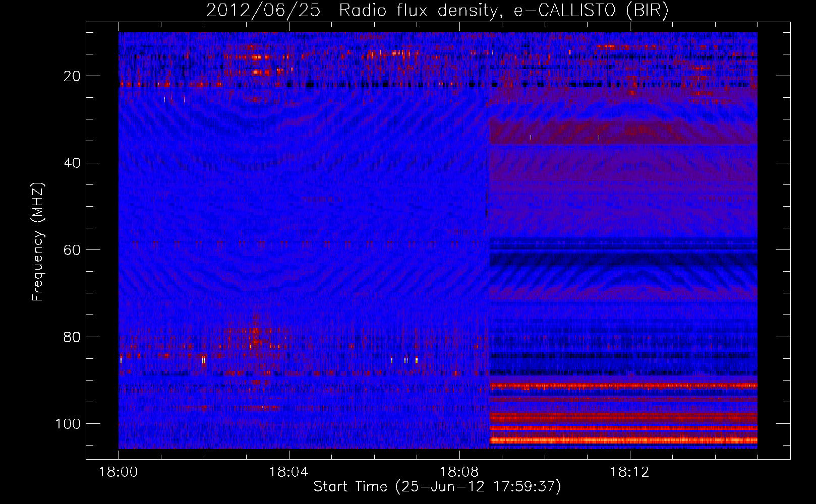
Task: Click the '80' frequency tick label
Action: 73,337
